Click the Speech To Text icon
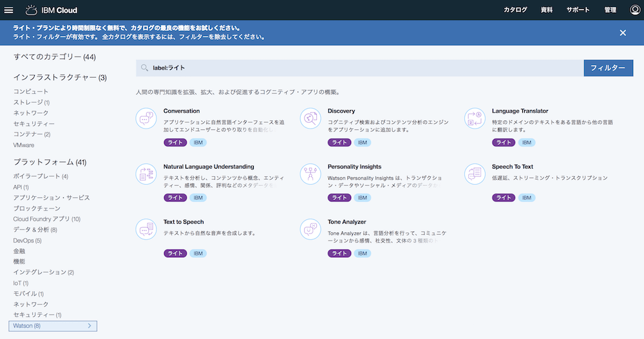The width and height of the screenshot is (644, 339). (475, 174)
